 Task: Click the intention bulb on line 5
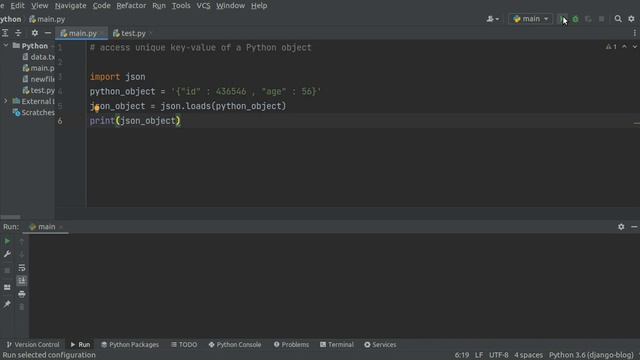(x=97, y=109)
